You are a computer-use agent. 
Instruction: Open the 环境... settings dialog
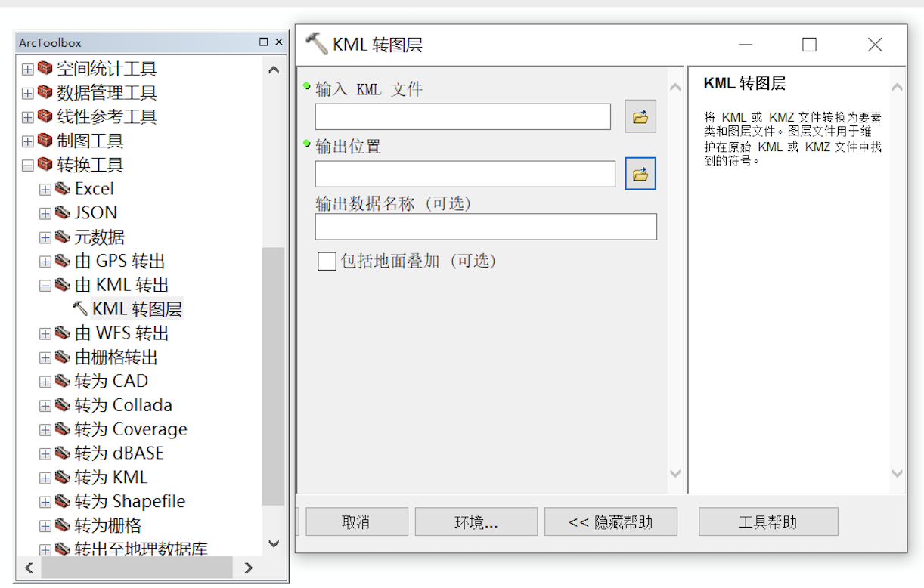click(x=476, y=521)
